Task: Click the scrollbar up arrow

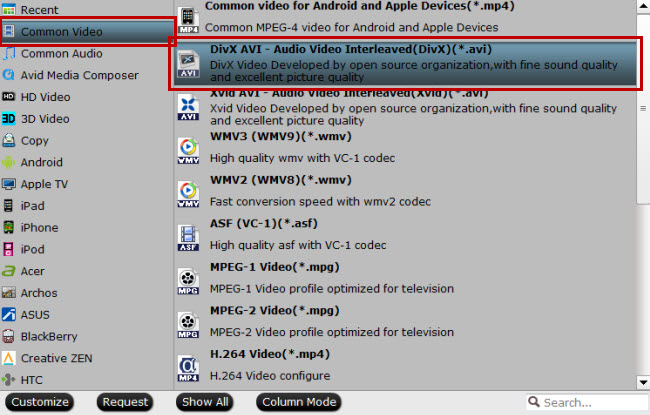Action: click(643, 6)
